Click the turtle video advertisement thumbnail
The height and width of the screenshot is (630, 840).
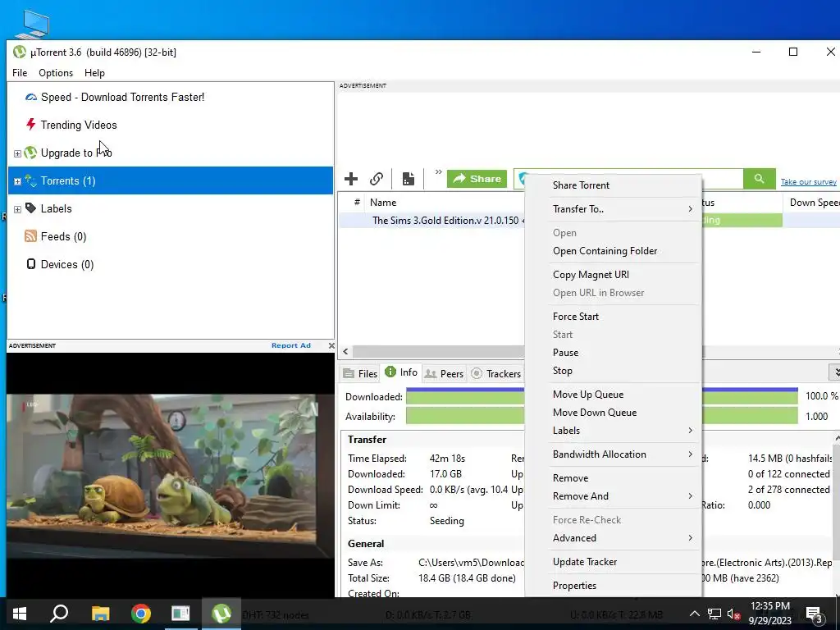click(x=170, y=477)
